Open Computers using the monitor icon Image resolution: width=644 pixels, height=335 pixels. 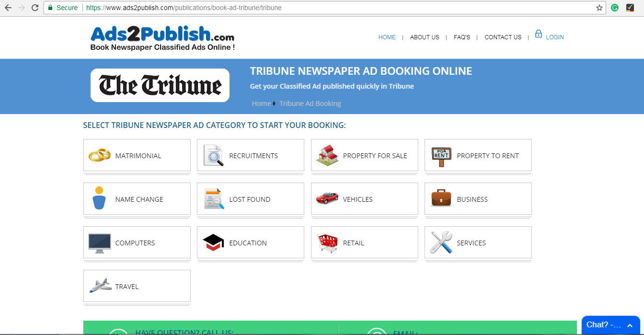(x=99, y=243)
